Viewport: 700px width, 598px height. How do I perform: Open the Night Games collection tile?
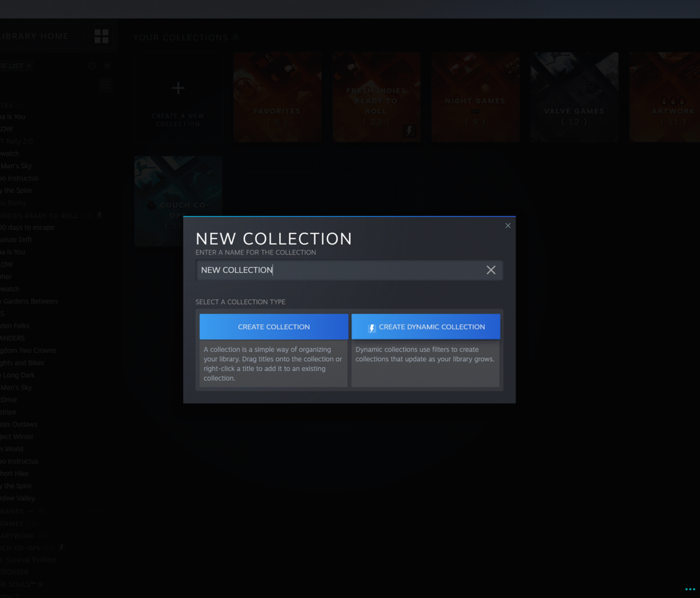click(x=475, y=97)
